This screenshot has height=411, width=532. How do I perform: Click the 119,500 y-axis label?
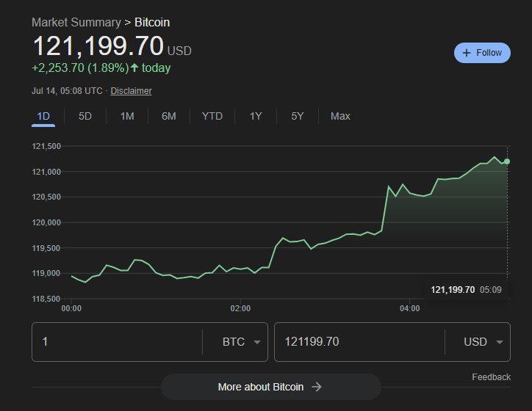pyautogui.click(x=46, y=248)
